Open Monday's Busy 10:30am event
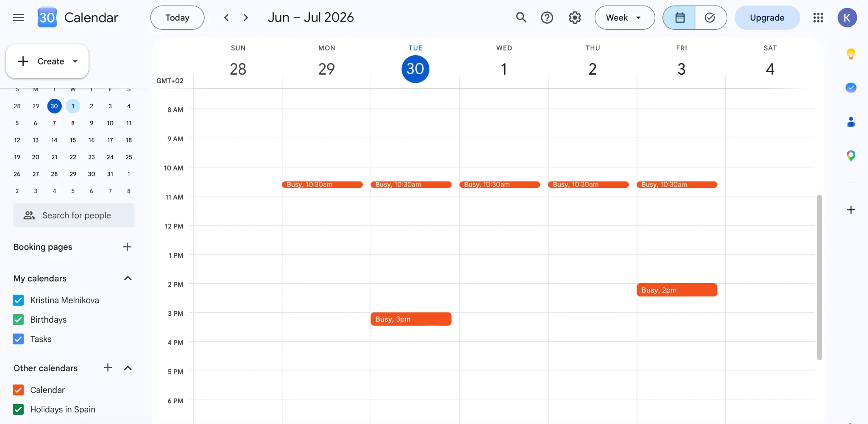The width and height of the screenshot is (868, 424). pyautogui.click(x=322, y=184)
